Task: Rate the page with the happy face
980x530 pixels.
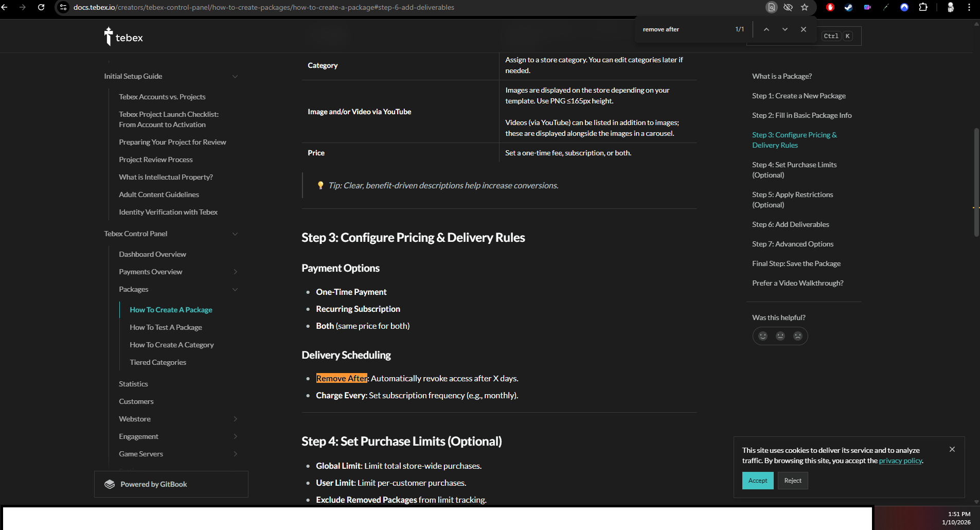Action: [763, 336]
